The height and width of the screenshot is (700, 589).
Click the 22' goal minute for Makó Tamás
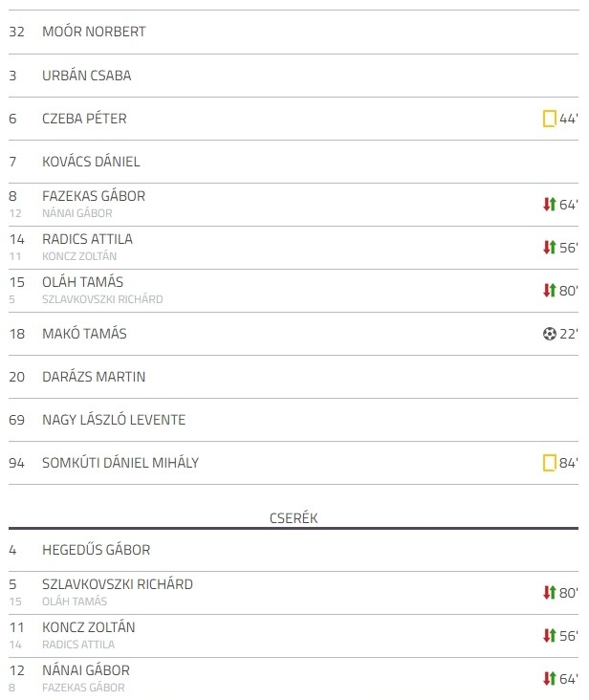(569, 334)
